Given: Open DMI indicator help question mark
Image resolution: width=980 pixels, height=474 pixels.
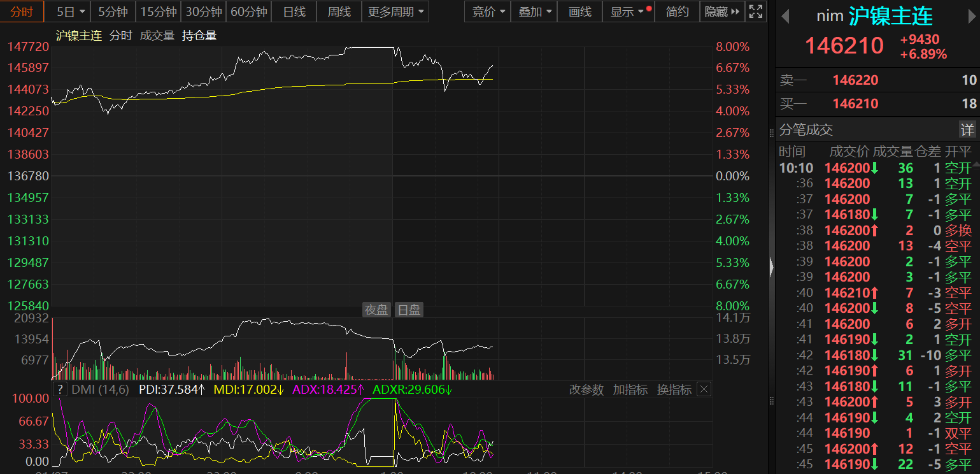Looking at the screenshot, I should tap(60, 390).
